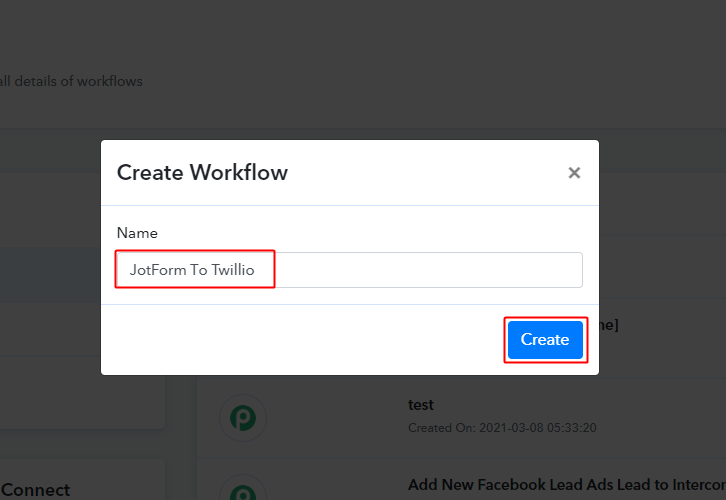Click the Connect heading in sidebar

coord(35,490)
